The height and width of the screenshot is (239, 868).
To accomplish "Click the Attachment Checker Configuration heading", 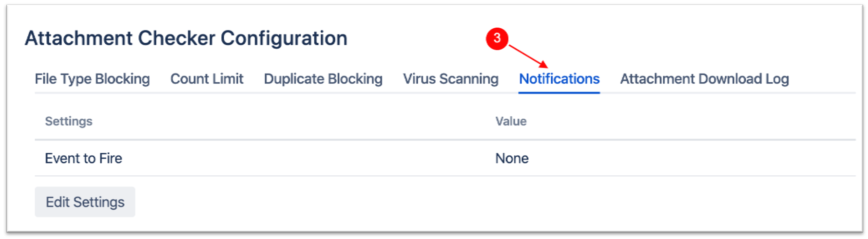I will click(x=186, y=38).
